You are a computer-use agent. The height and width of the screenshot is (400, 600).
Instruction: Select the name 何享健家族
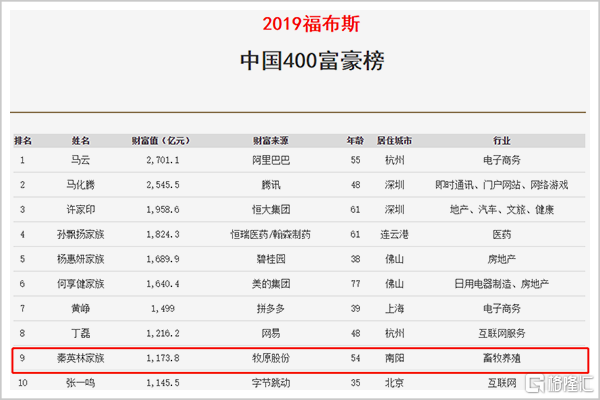click(81, 284)
